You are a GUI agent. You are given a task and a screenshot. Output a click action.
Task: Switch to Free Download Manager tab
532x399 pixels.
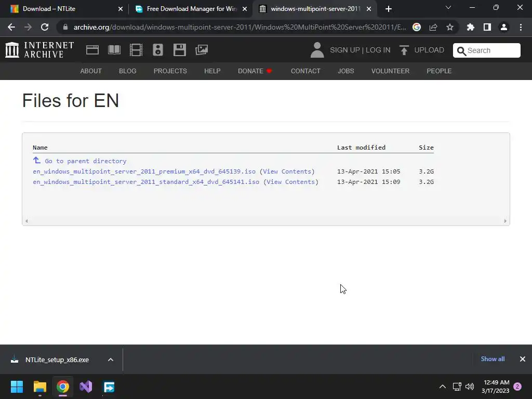pos(191,9)
